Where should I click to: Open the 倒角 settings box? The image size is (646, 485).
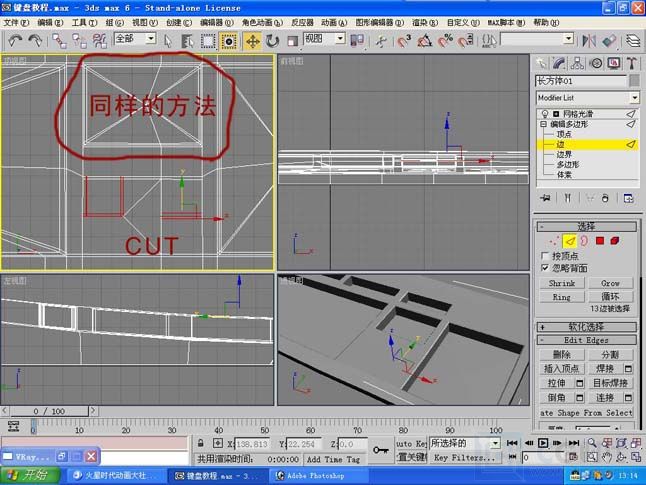[x=580, y=398]
